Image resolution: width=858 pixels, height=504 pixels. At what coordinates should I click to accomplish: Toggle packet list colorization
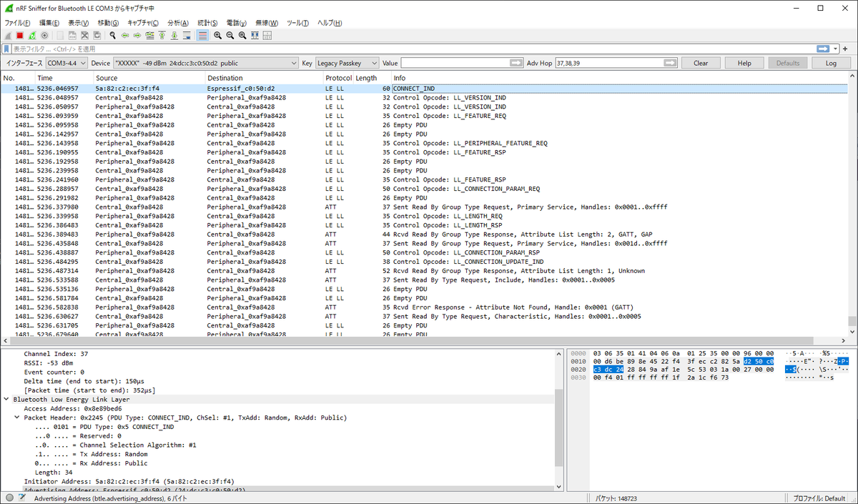tap(202, 35)
